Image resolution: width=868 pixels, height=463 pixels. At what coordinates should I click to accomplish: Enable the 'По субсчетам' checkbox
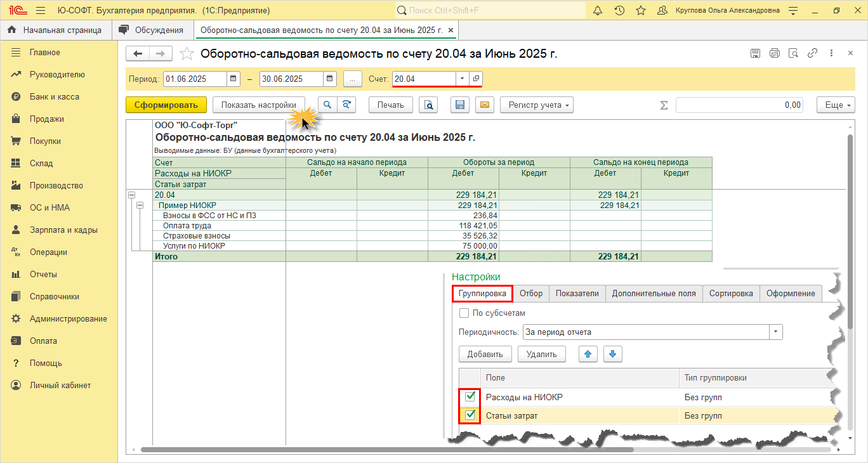[464, 313]
